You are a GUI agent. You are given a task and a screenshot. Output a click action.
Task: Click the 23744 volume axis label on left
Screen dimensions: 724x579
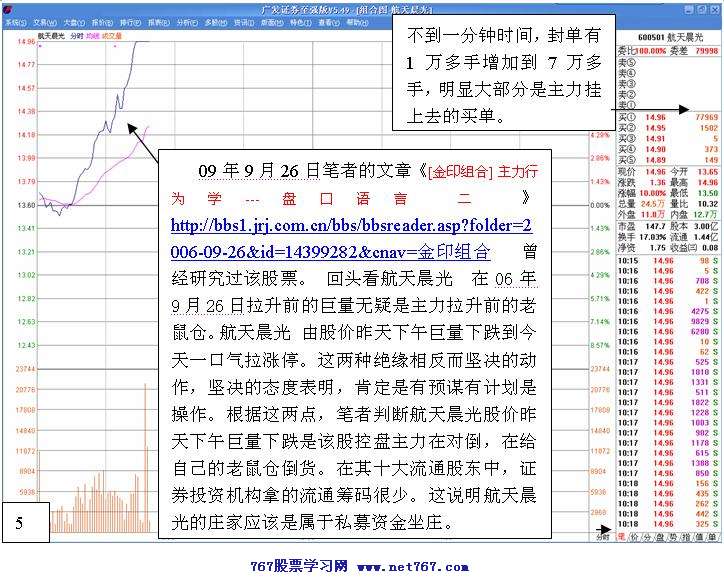pyautogui.click(x=25, y=369)
